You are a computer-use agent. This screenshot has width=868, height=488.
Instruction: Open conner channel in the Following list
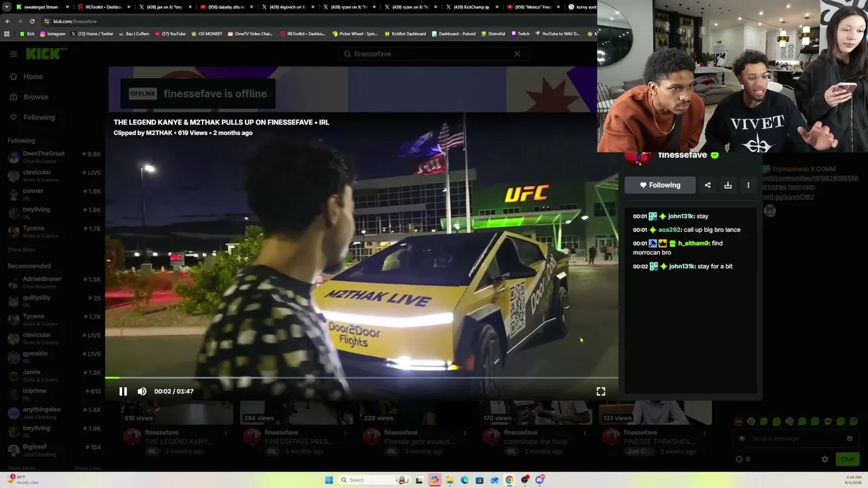(x=54, y=194)
